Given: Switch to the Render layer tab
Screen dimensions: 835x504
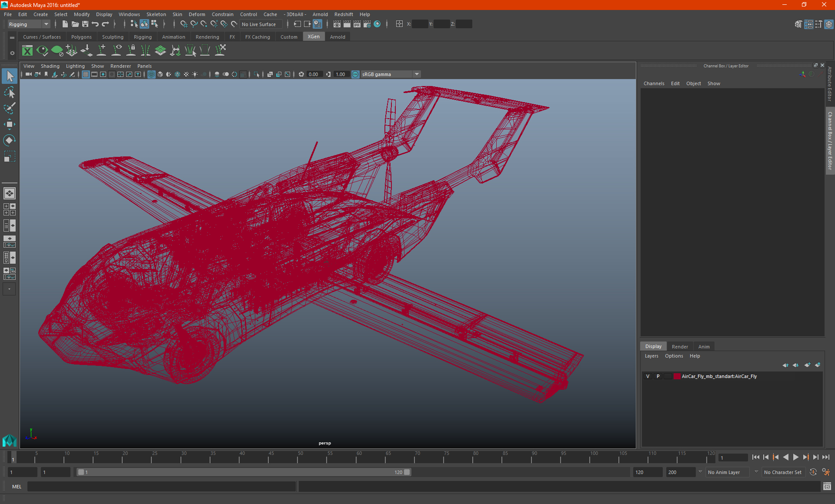Looking at the screenshot, I should pyautogui.click(x=679, y=347).
